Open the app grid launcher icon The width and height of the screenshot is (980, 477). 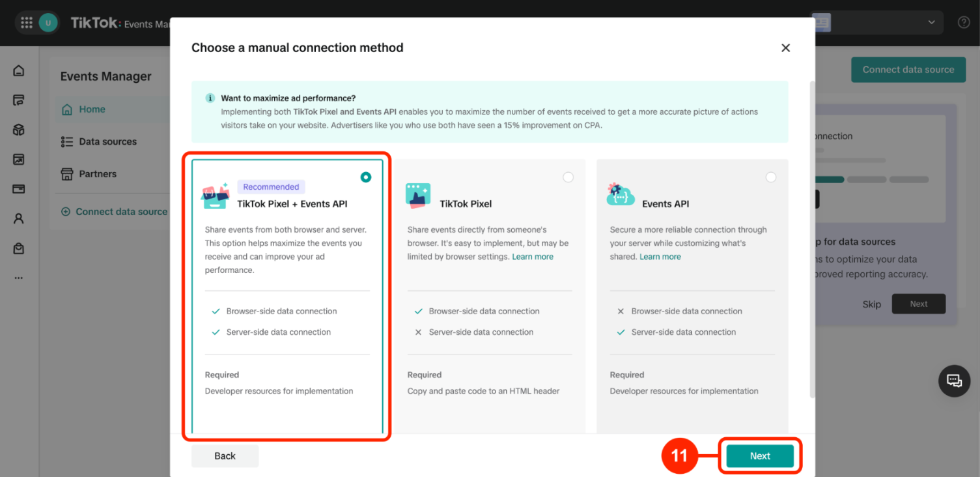27,23
